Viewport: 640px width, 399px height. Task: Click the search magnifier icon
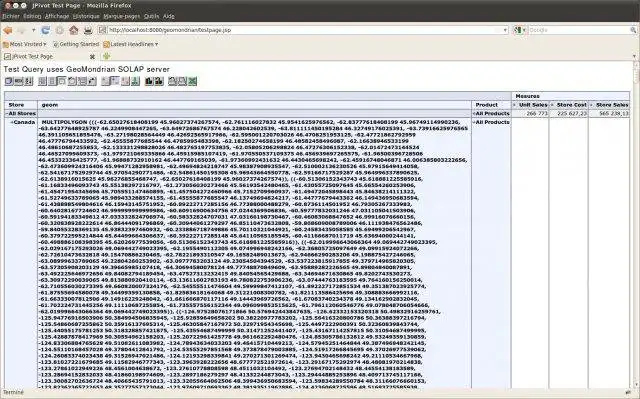[633, 30]
